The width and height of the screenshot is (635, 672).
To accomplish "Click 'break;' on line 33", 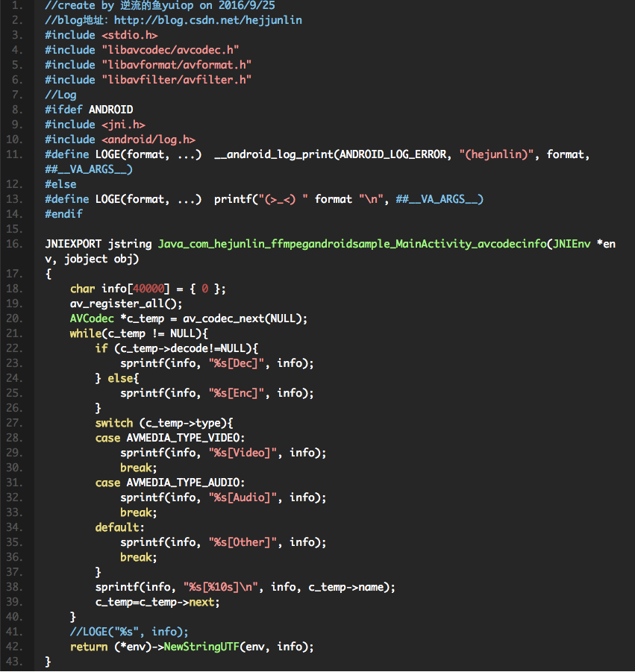I will 139,512.
